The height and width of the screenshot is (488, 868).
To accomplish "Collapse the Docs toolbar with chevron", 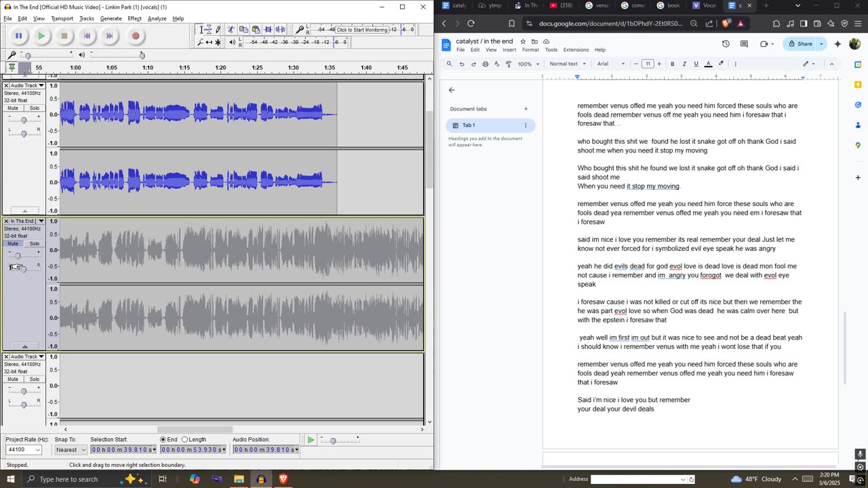I will coord(832,64).
